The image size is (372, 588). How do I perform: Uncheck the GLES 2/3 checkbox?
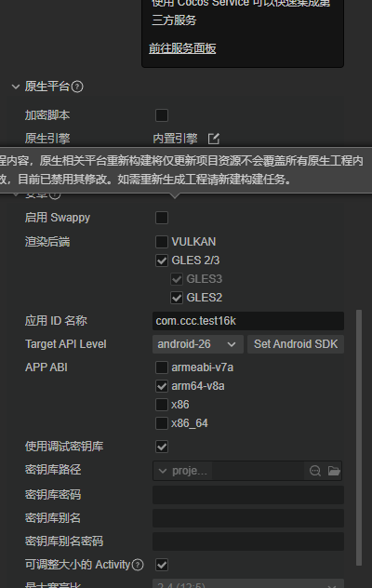[x=162, y=261]
